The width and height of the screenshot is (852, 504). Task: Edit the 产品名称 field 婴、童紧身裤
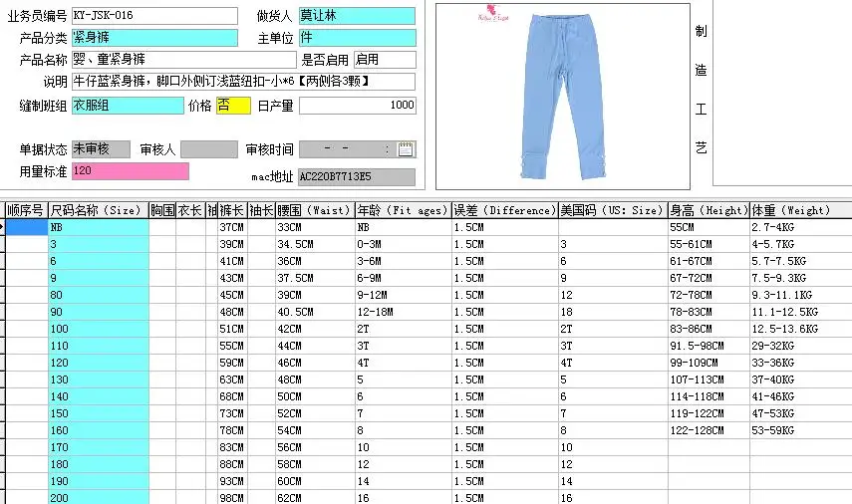click(x=184, y=59)
